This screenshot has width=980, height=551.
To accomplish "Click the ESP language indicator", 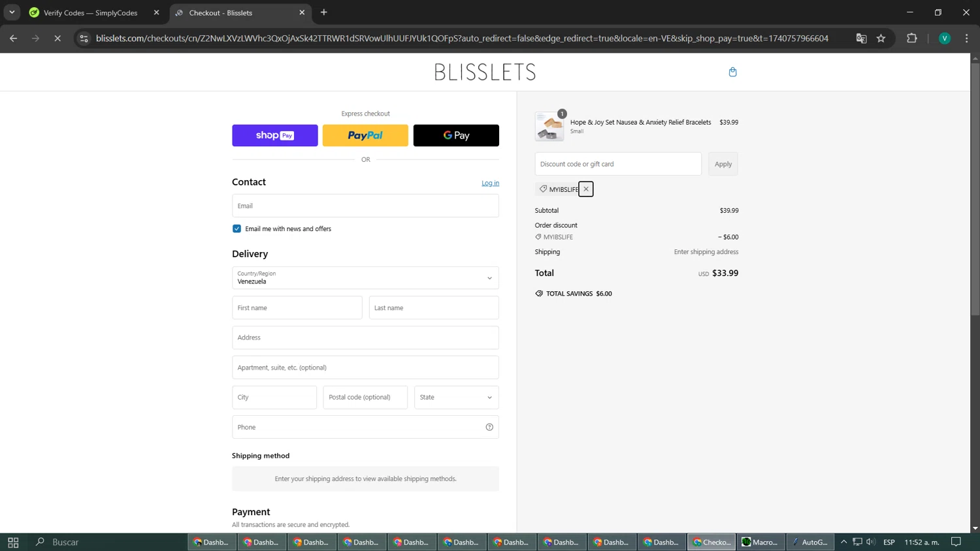I will pyautogui.click(x=889, y=542).
